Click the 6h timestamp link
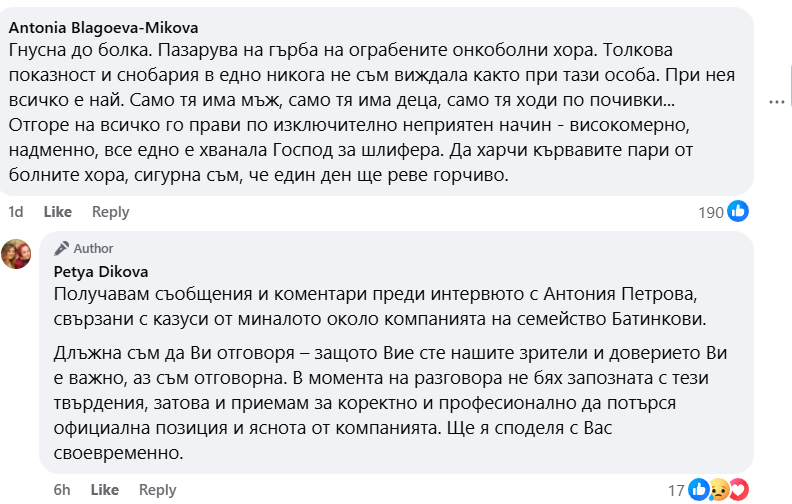 pyautogui.click(x=62, y=490)
